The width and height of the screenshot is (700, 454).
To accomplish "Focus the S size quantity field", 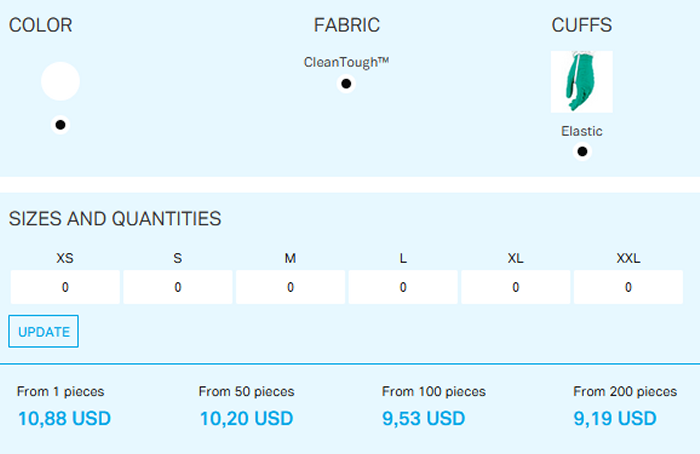I will click(178, 288).
